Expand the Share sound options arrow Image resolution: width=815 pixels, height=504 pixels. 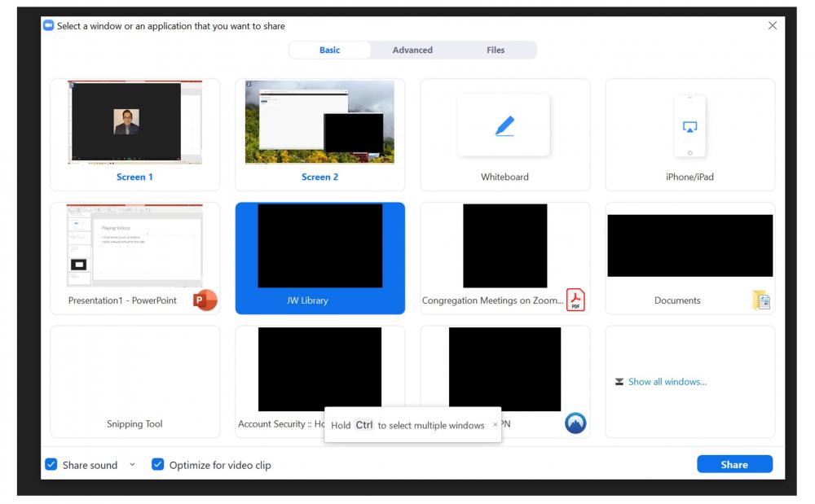[x=133, y=465]
